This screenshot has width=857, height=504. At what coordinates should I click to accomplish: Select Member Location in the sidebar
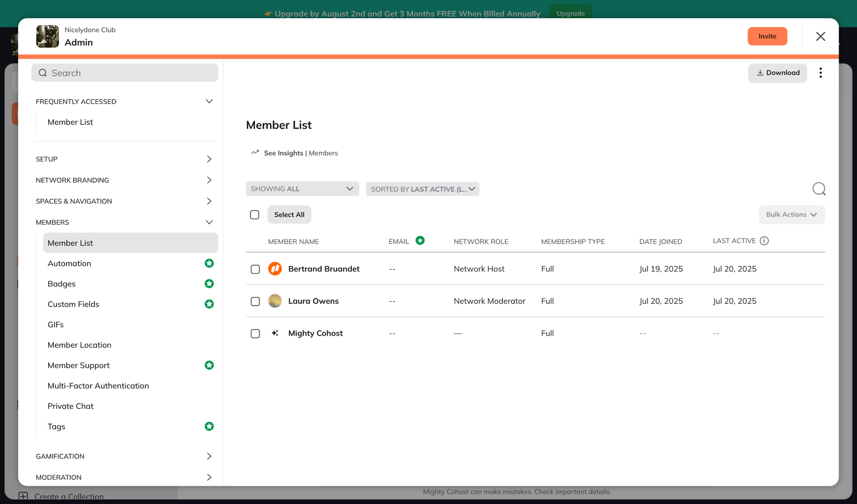click(79, 345)
